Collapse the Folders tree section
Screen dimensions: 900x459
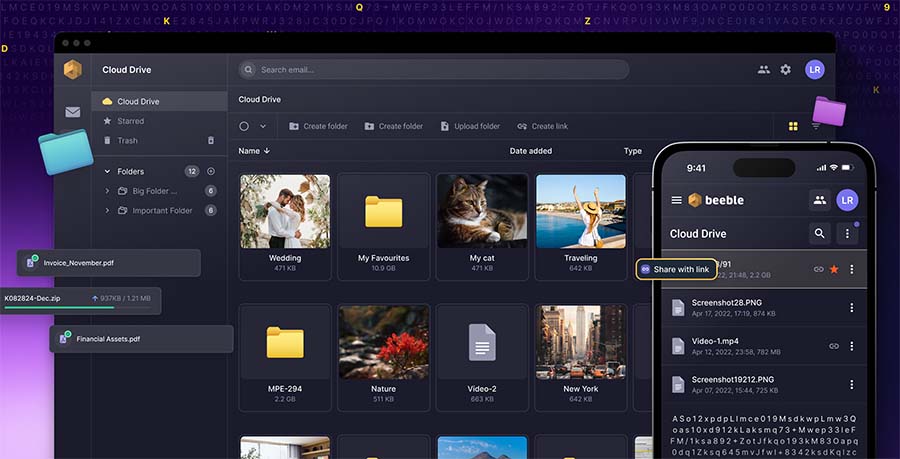[107, 171]
